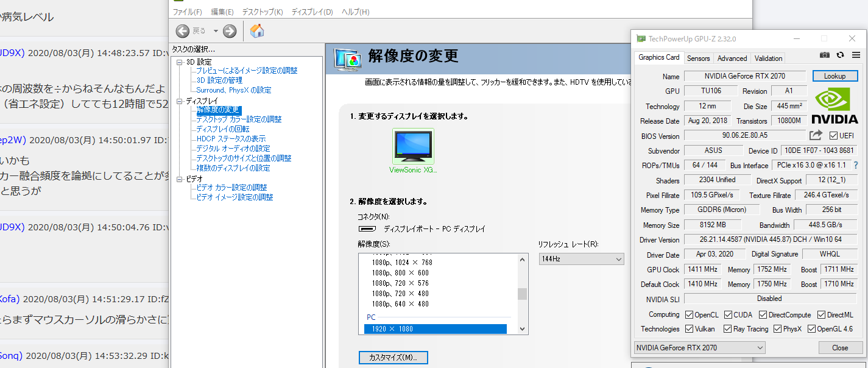This screenshot has height=368, width=868.
Task: Open the 144Hz refresh rate dropdown
Action: point(581,259)
